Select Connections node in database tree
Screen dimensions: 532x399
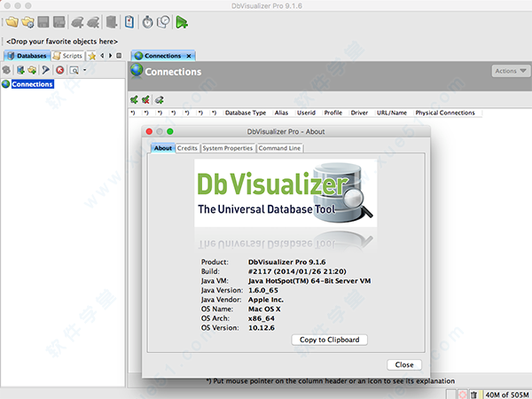33,84
